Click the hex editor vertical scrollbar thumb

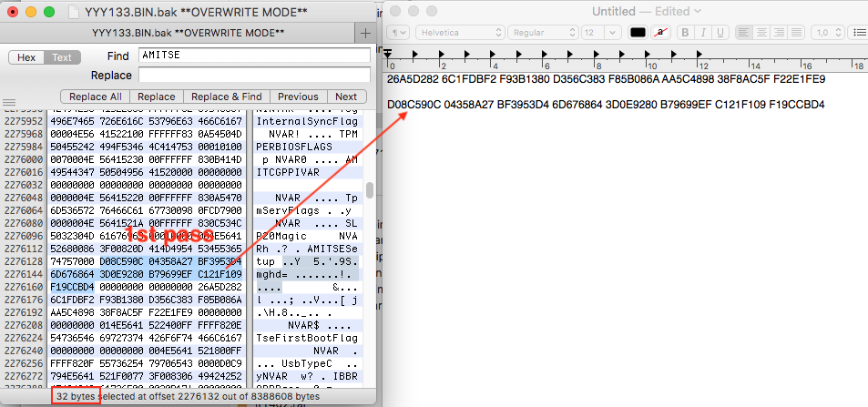point(370,189)
